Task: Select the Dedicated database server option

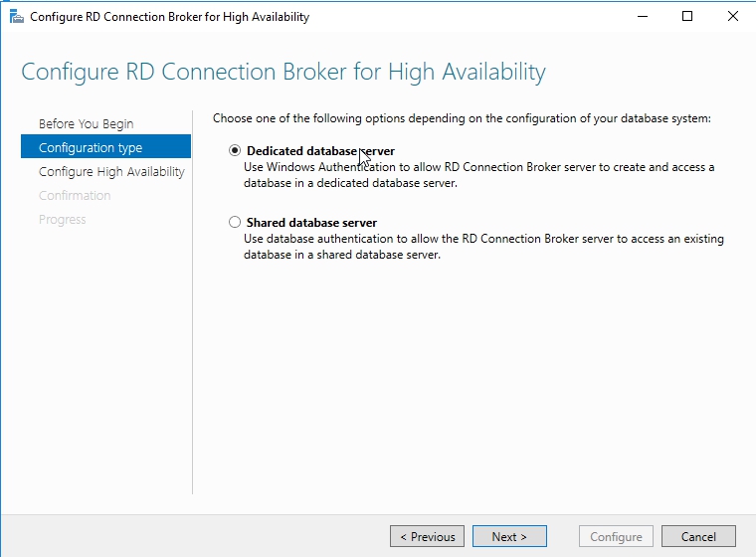Action: tap(235, 151)
